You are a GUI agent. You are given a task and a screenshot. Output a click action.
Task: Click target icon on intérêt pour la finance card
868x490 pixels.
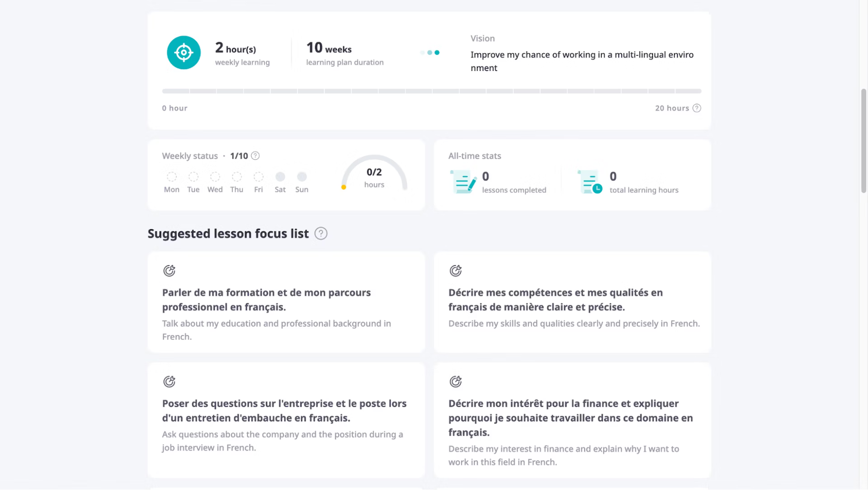click(x=455, y=382)
